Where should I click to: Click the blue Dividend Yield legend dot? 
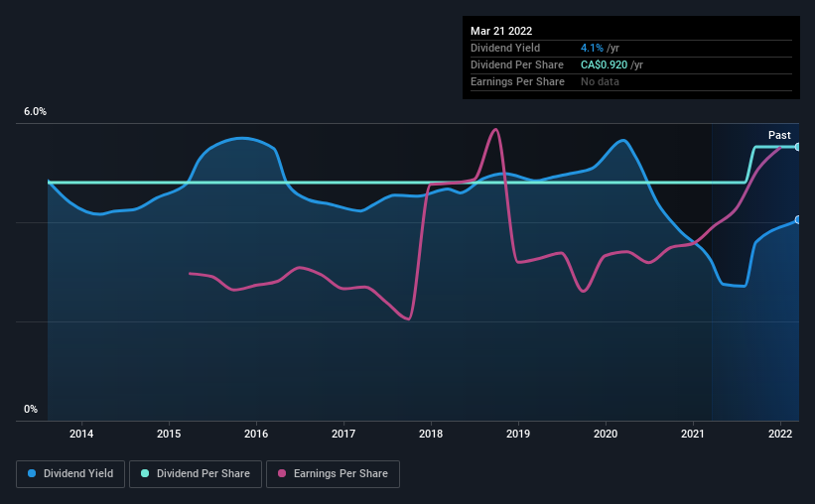pos(32,473)
